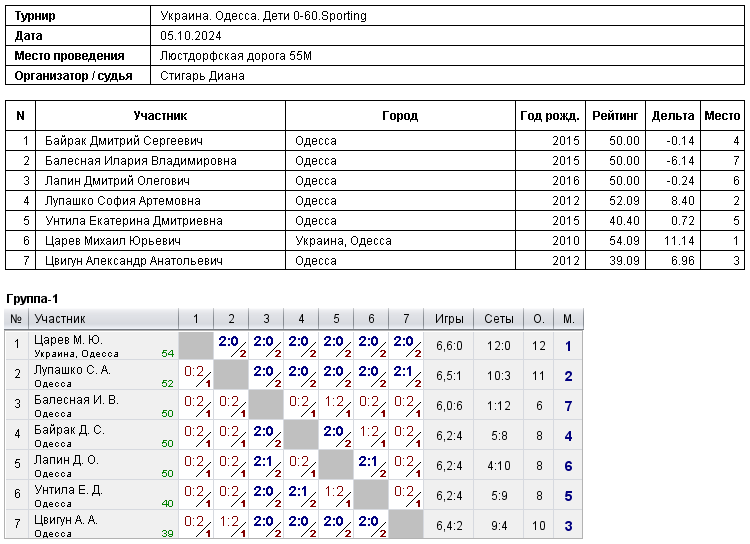Click 'Балесная И. В.' in the group table

tap(76, 400)
